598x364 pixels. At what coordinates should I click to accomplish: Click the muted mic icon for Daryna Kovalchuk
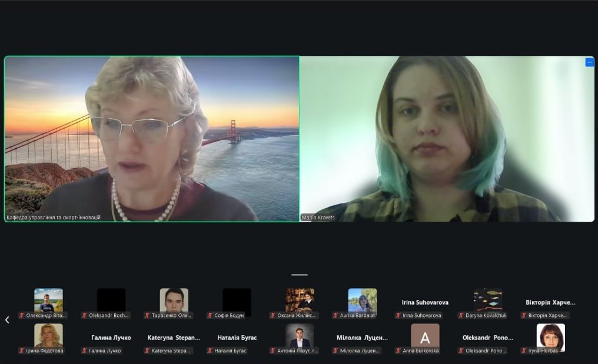click(461, 316)
